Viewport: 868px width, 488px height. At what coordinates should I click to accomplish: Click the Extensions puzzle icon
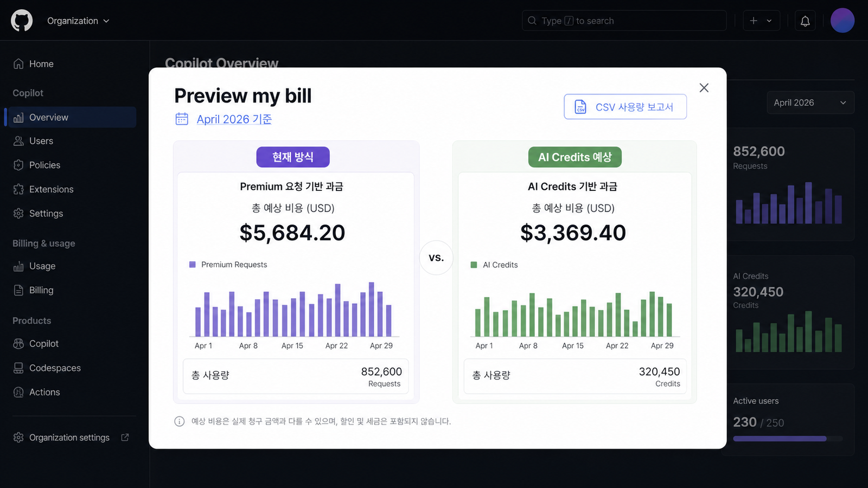click(18, 189)
